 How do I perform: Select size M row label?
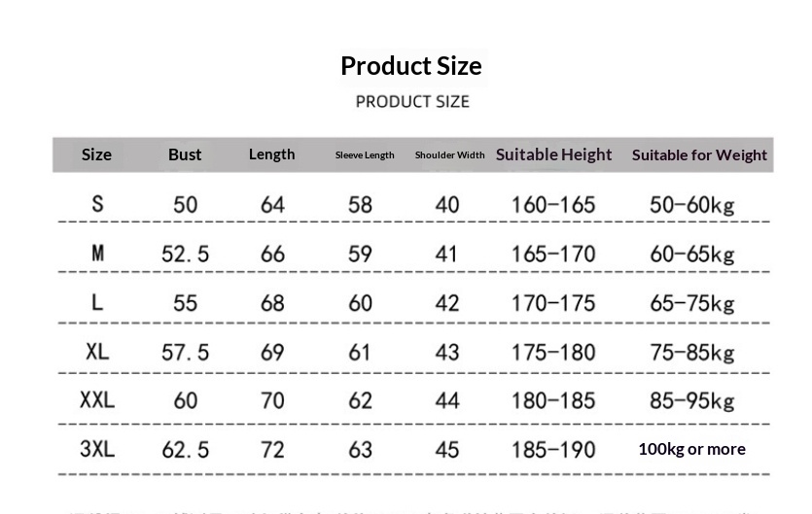[97, 254]
